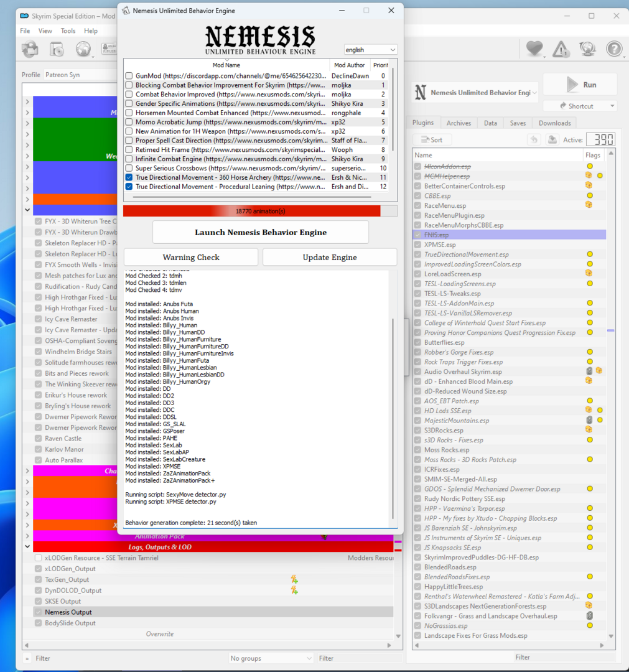Tick the Infinite Combat Engine checkbox

pos(129,159)
